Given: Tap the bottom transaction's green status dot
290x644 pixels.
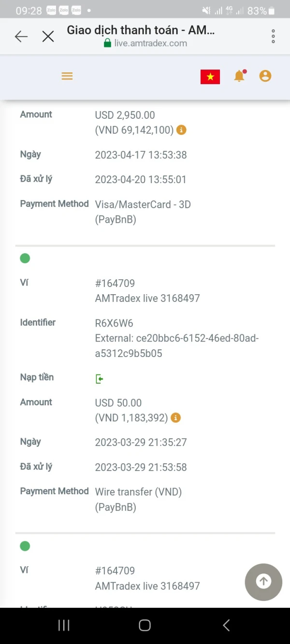Looking at the screenshot, I should 25,546.
